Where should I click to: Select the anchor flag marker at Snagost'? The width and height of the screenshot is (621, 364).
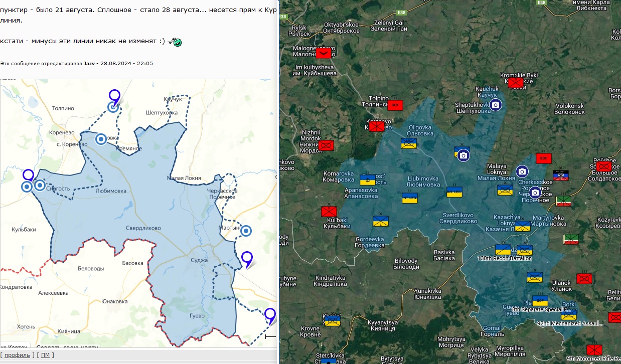pyautogui.click(x=368, y=179)
